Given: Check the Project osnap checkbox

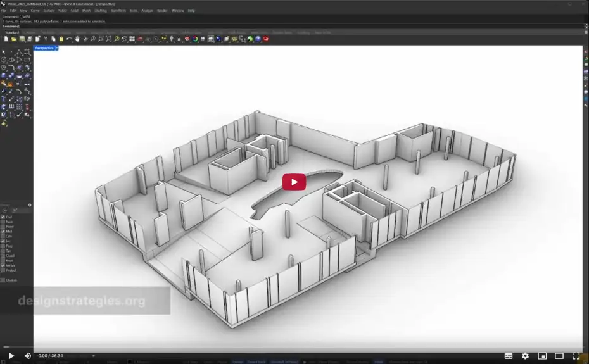Looking at the screenshot, I should [3, 270].
